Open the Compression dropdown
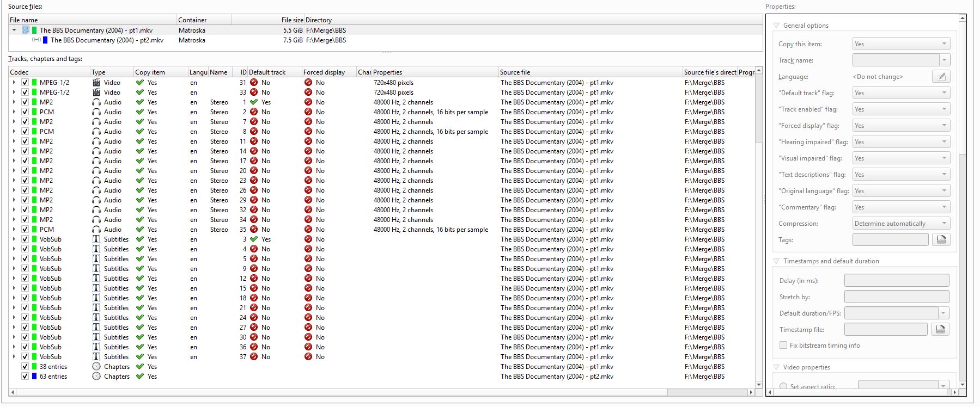980x407 pixels. [901, 224]
